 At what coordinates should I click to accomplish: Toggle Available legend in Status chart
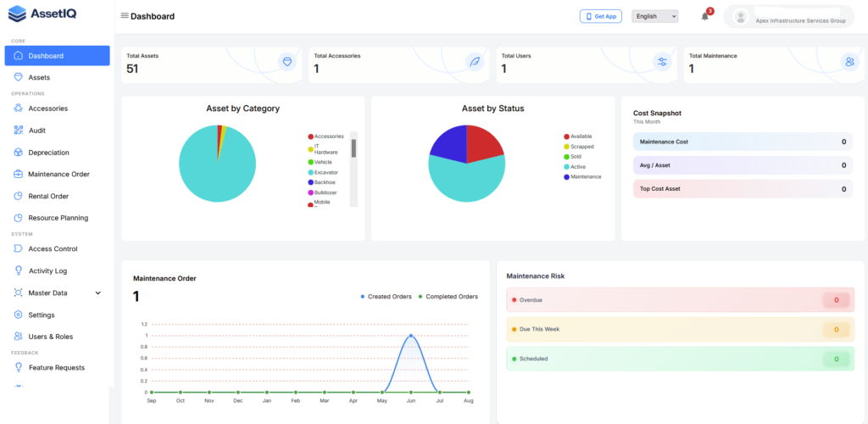point(578,137)
